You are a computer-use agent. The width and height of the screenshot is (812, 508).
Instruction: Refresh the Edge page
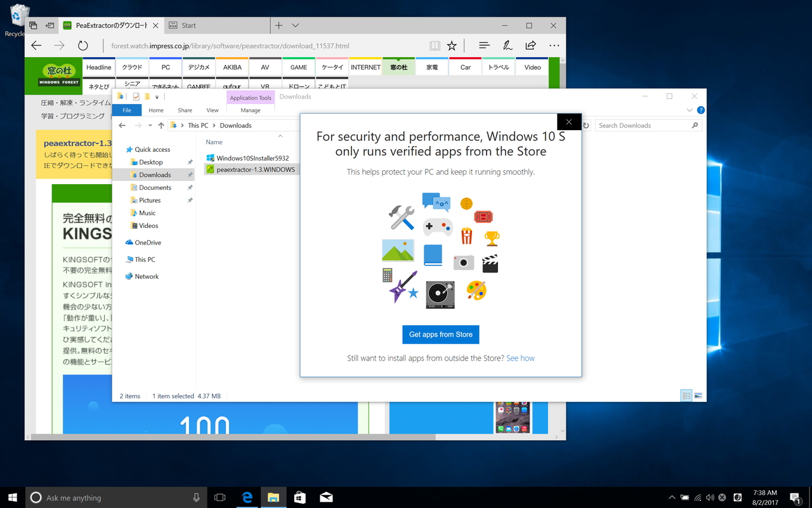tap(83, 46)
